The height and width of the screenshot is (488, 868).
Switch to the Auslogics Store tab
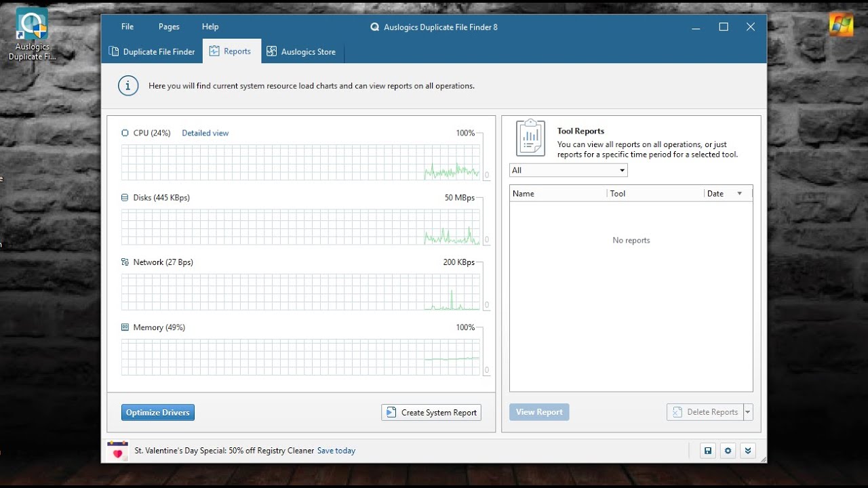coord(302,52)
